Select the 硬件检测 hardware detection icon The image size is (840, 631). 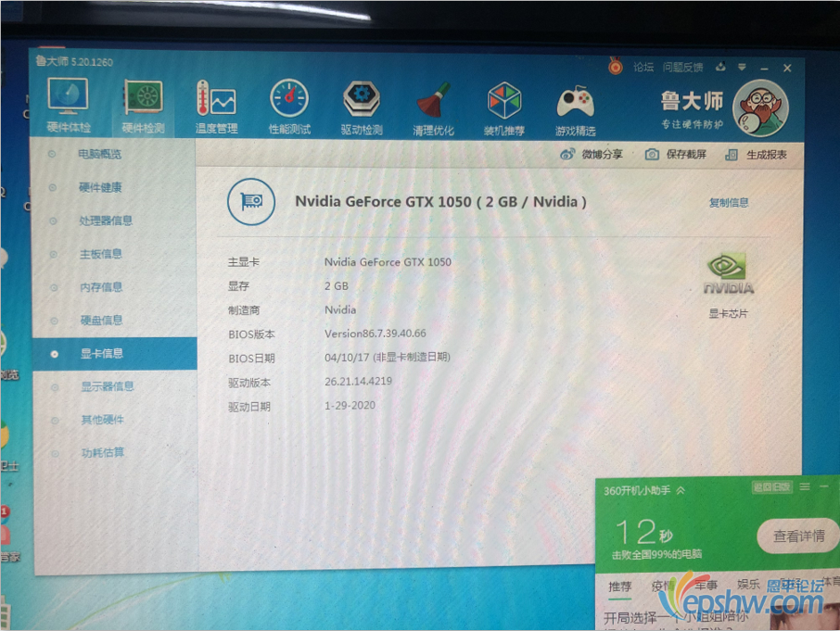pyautogui.click(x=143, y=107)
